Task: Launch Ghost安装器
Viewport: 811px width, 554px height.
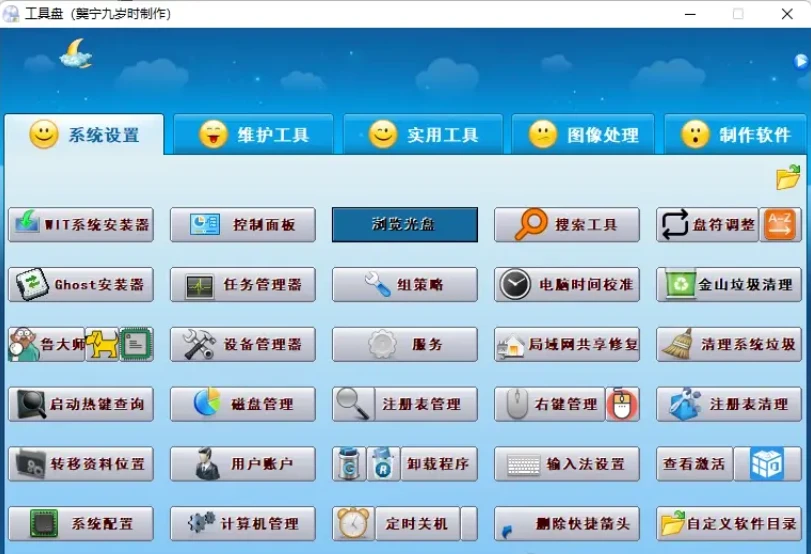Action: [x=81, y=284]
